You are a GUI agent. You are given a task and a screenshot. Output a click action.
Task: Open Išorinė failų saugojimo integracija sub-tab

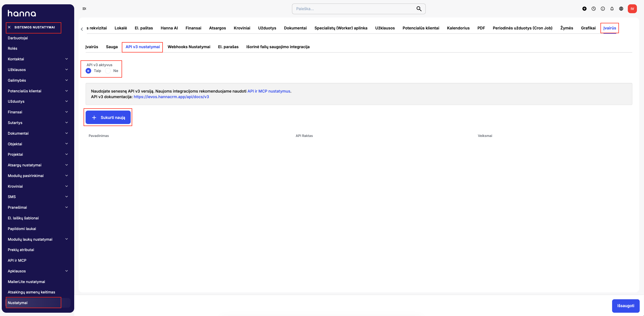click(278, 47)
